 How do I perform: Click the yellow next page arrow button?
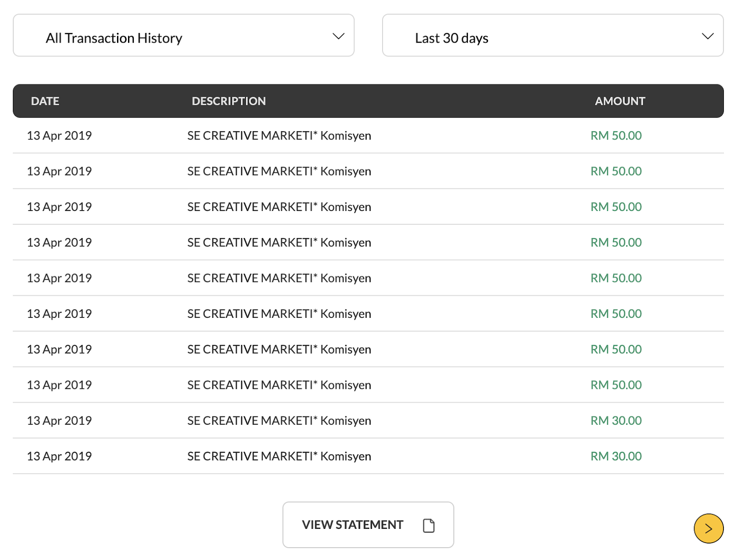708,528
